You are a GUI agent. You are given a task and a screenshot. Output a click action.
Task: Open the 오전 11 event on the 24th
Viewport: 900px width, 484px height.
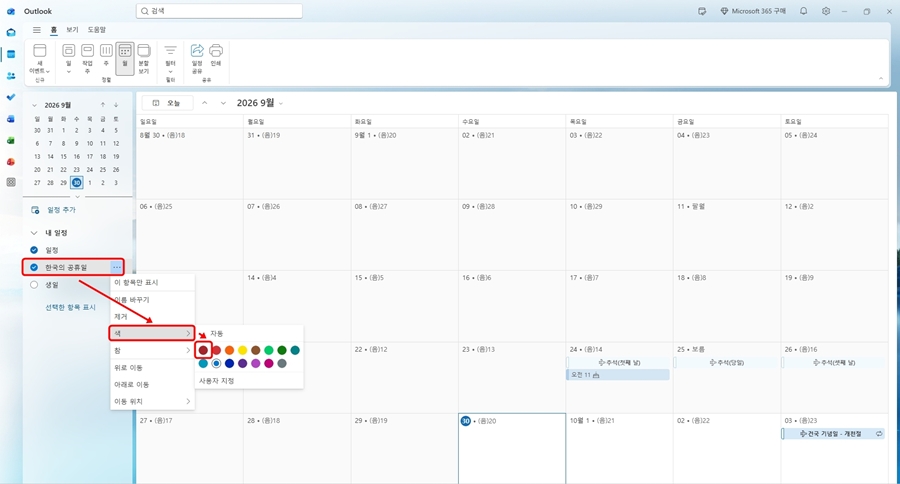click(x=618, y=375)
